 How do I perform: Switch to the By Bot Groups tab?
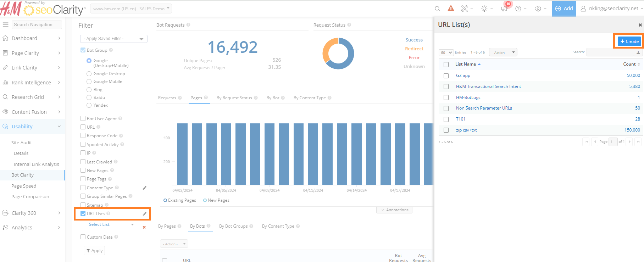click(233, 226)
